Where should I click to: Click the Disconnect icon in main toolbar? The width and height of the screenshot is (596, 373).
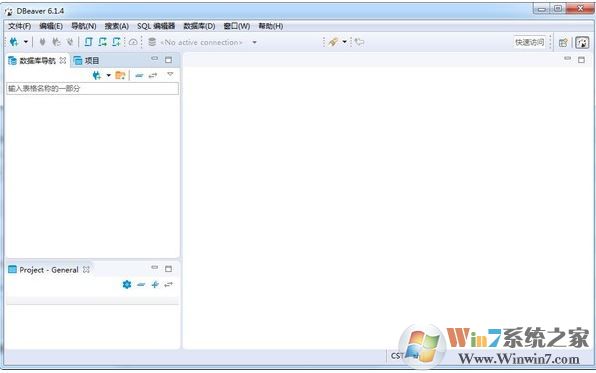pos(70,42)
